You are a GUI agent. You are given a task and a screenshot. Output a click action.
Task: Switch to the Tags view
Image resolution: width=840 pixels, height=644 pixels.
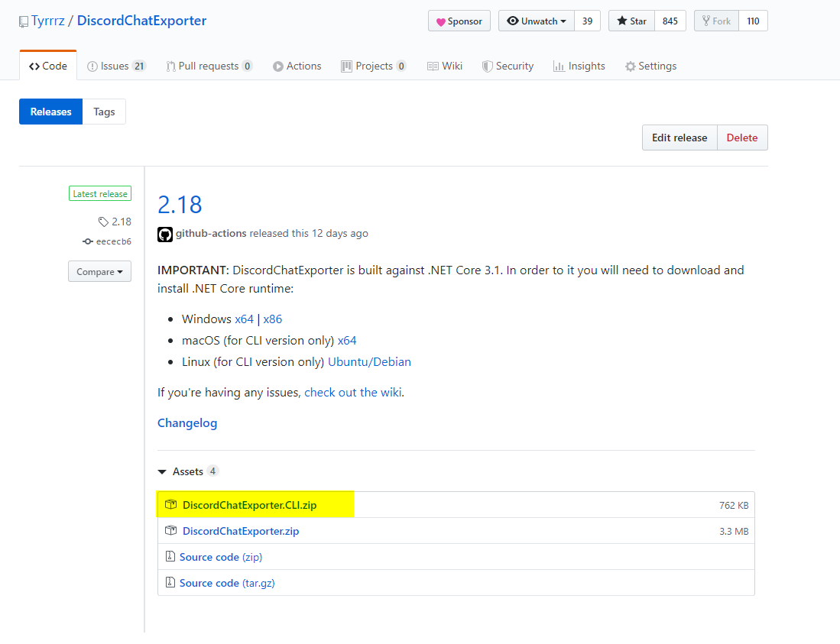tap(104, 112)
